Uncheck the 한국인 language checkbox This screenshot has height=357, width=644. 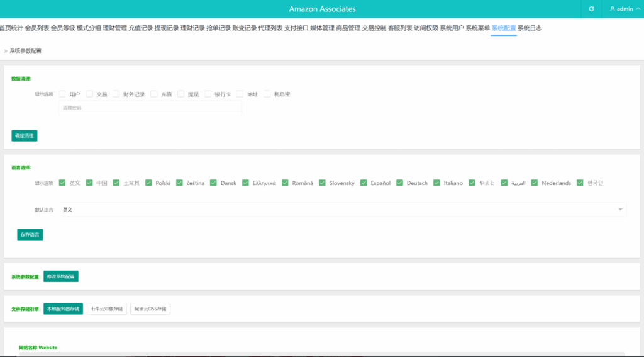click(579, 183)
